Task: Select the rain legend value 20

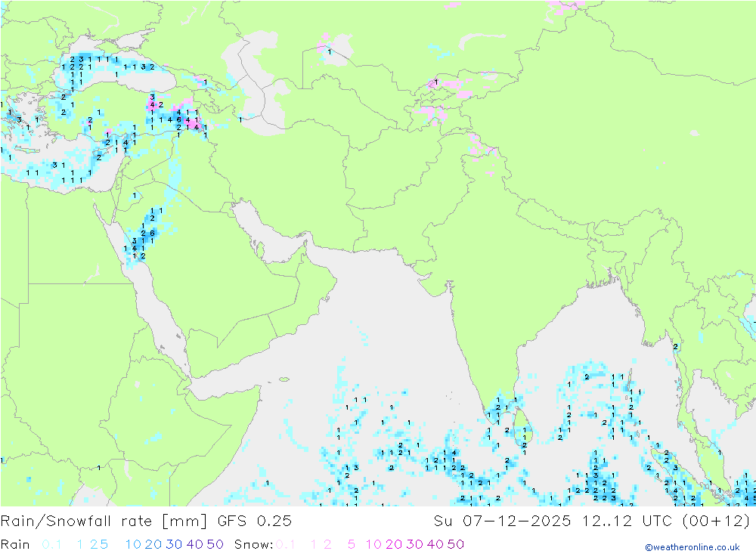Action: click(153, 544)
